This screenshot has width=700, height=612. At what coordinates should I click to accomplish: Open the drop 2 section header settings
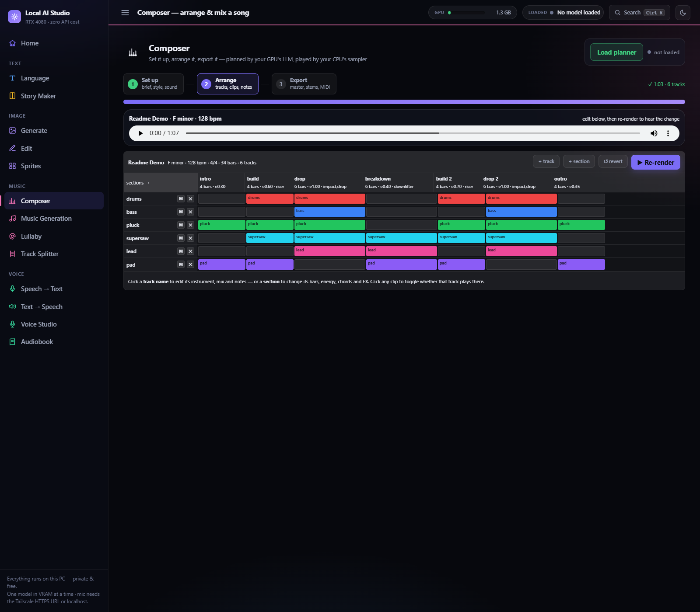(x=516, y=182)
